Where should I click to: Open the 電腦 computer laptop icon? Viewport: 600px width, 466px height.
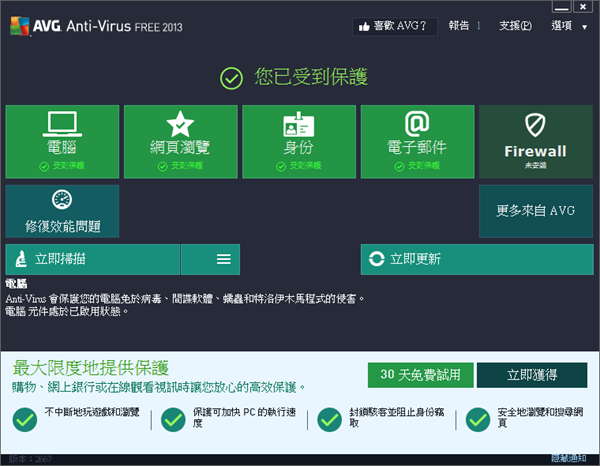[62, 124]
